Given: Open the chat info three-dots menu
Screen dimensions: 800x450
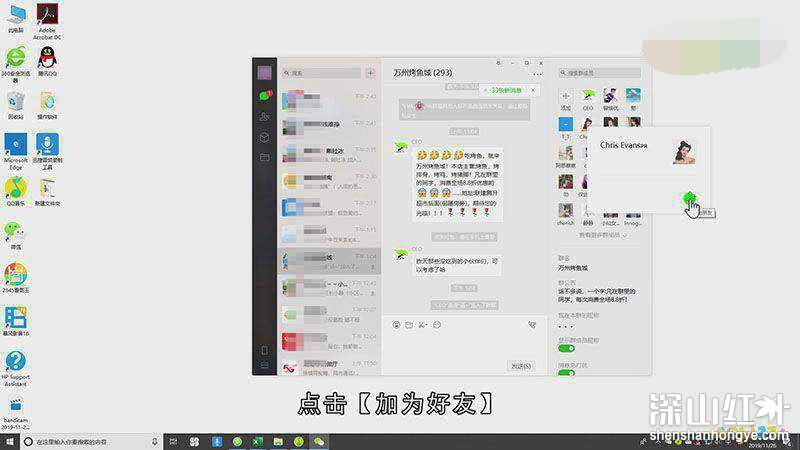Looking at the screenshot, I should coord(538,73).
